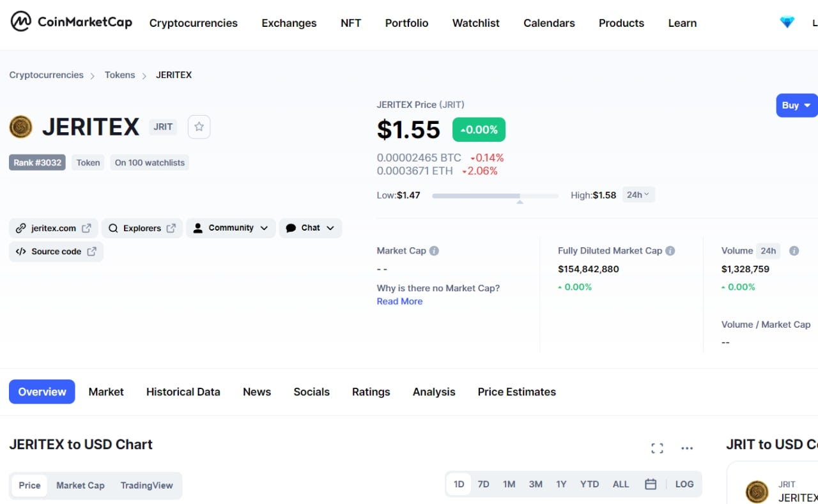Click the Rank #3032 badge
This screenshot has height=504, width=818.
38,162
